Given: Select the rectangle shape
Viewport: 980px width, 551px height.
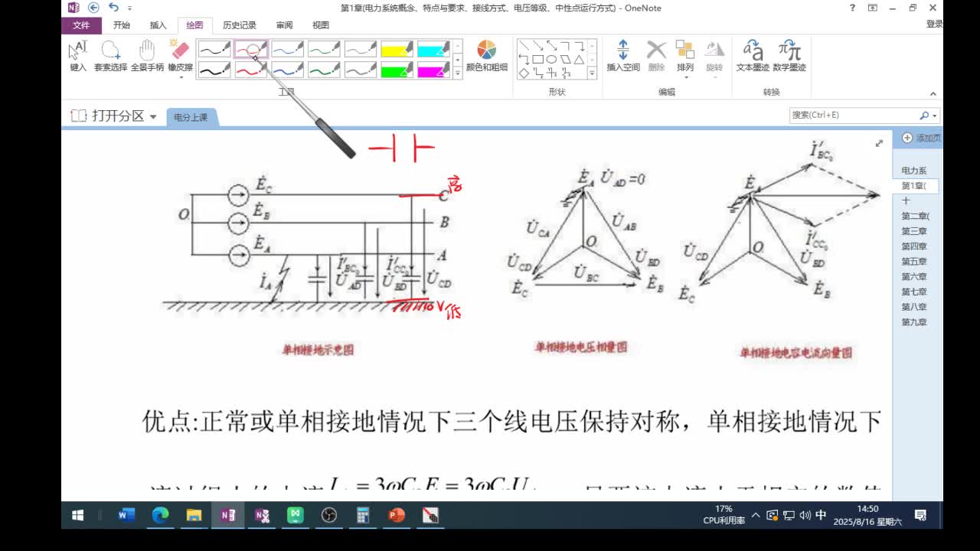Looking at the screenshot, I should tap(538, 59).
